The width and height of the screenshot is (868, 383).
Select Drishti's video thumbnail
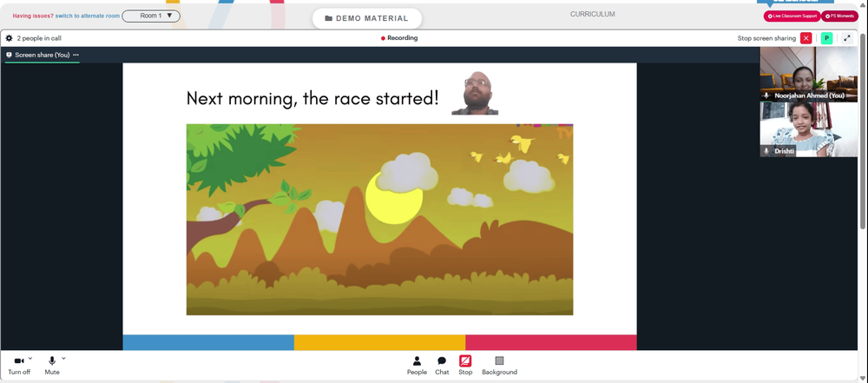pos(808,129)
